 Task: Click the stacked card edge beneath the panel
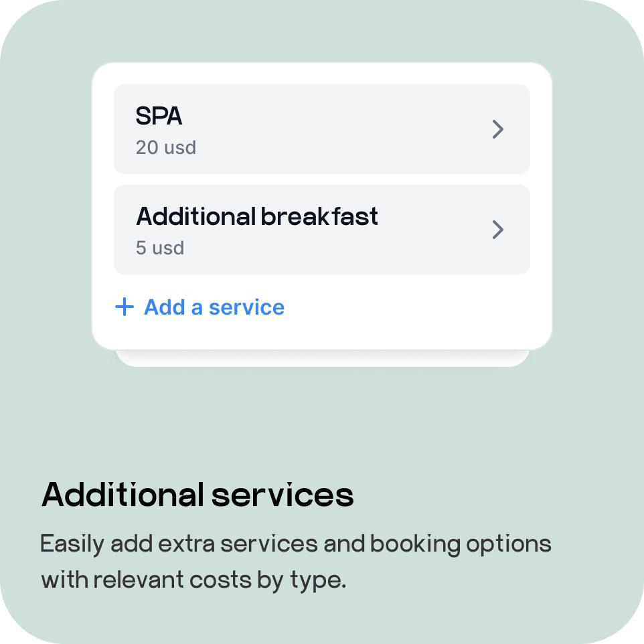click(x=323, y=358)
